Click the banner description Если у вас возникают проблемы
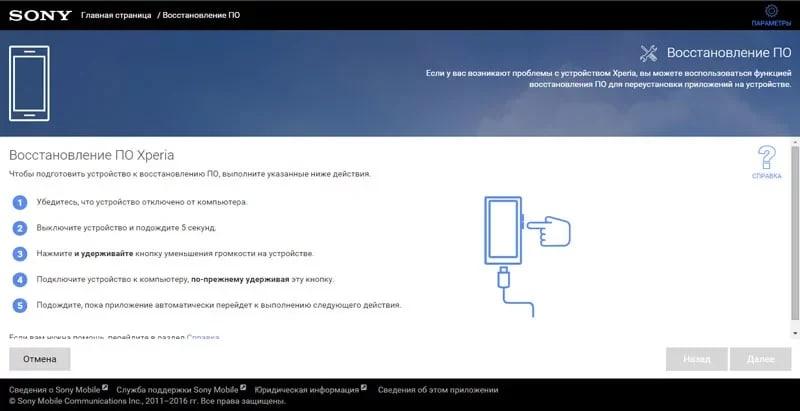This screenshot has width=800, height=411. (x=609, y=79)
